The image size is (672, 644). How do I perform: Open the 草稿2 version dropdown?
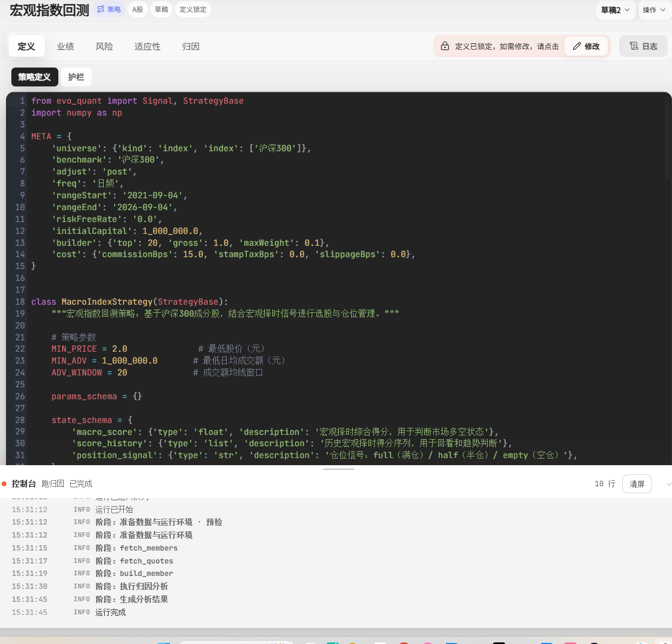(x=616, y=10)
